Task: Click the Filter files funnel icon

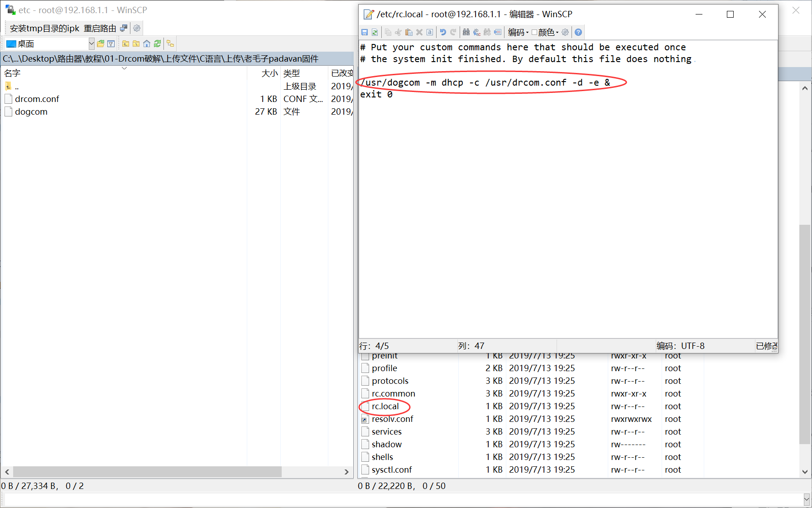Action: (x=111, y=44)
